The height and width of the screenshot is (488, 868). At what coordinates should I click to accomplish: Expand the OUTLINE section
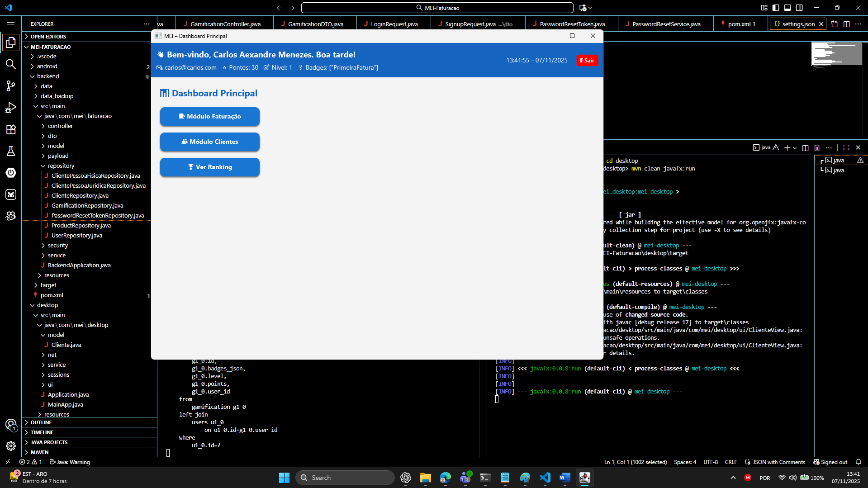click(41, 422)
